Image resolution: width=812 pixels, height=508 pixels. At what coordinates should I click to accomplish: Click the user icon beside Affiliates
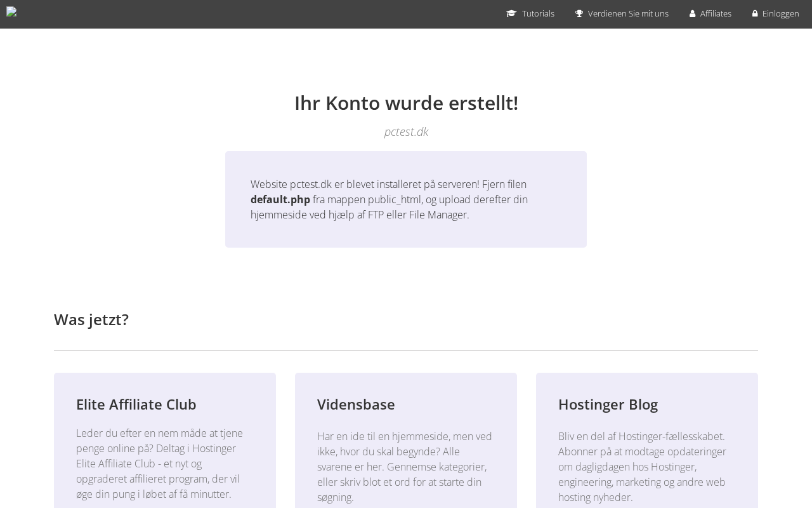[x=693, y=13]
